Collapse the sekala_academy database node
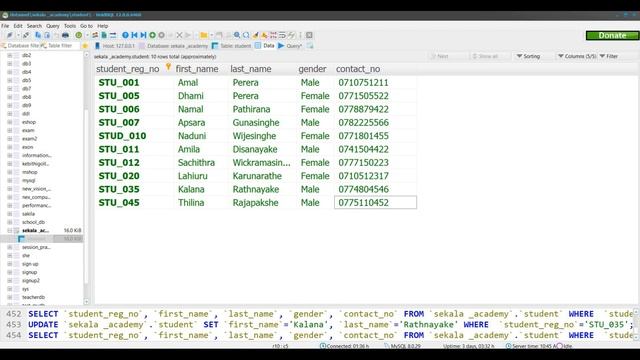Viewport: 640px width, 360px height. 9,231
